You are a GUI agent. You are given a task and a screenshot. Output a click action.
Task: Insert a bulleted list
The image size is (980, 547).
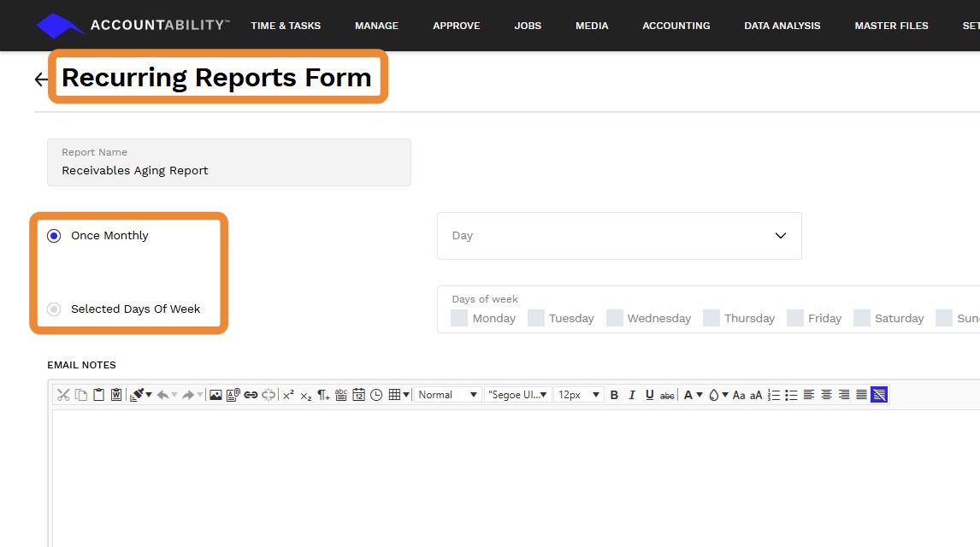[791, 395]
